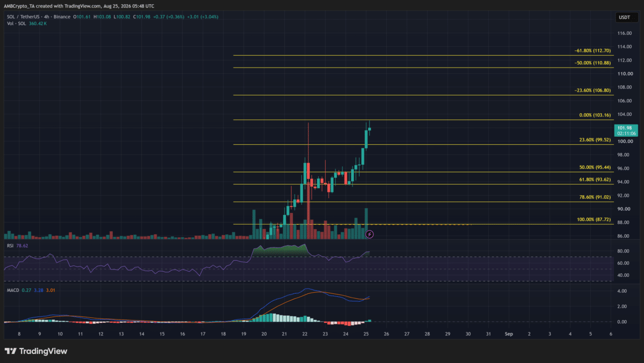Viewport: 644px width, 363px height.
Task: Click the 108.00 price axis label
Action: (x=624, y=87)
